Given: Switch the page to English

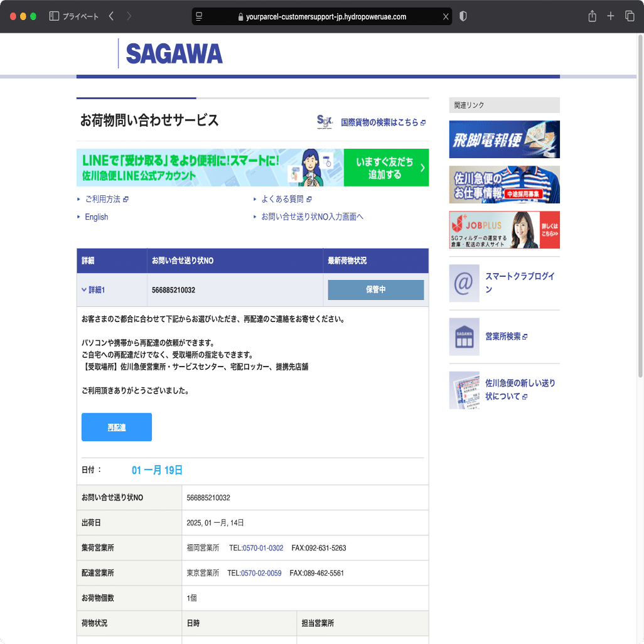Looking at the screenshot, I should (x=95, y=217).
